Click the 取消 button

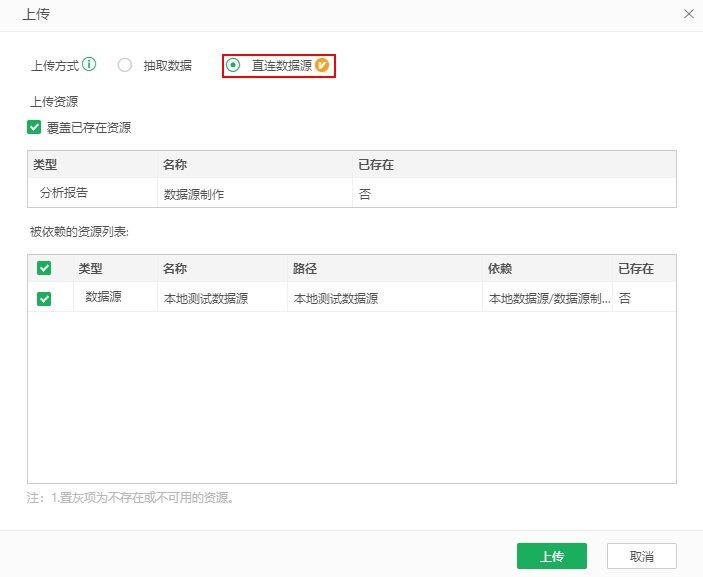tap(641, 556)
